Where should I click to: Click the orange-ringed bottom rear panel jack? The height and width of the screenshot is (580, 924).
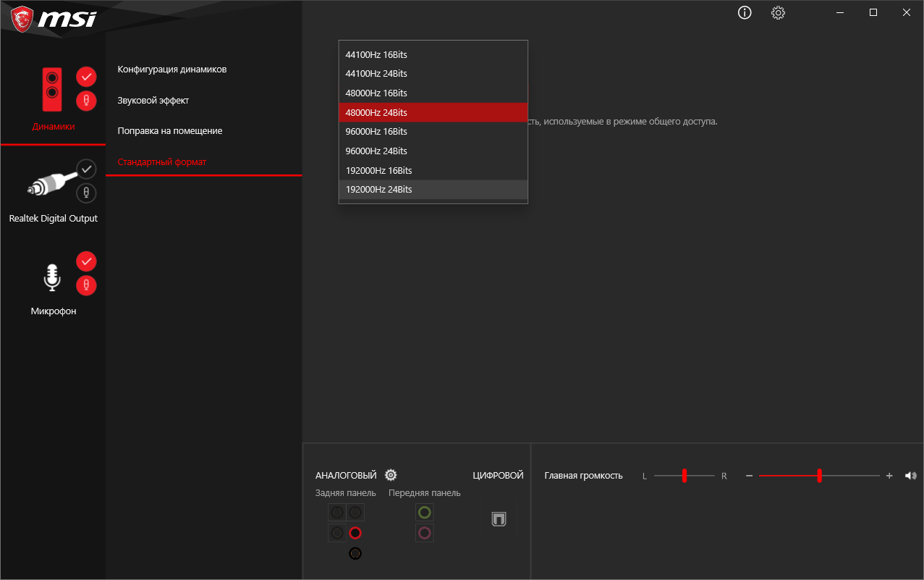355,554
